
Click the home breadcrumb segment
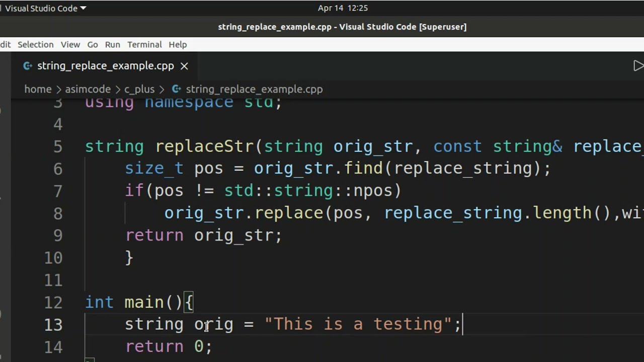click(38, 89)
